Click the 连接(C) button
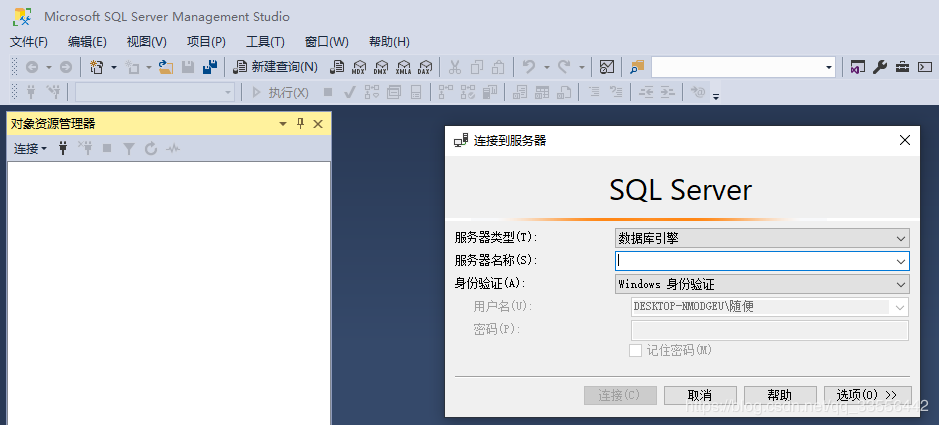The image size is (939, 425). [x=620, y=395]
